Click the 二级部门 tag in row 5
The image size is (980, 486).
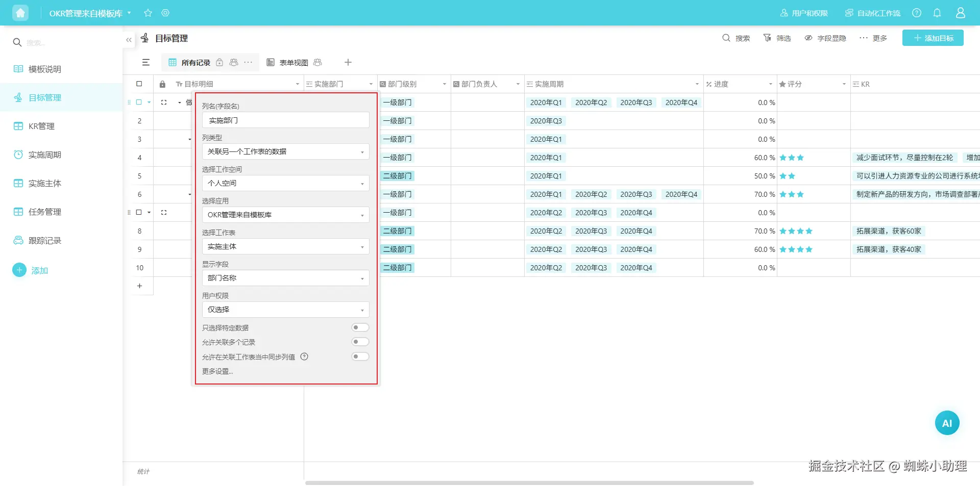click(x=398, y=176)
